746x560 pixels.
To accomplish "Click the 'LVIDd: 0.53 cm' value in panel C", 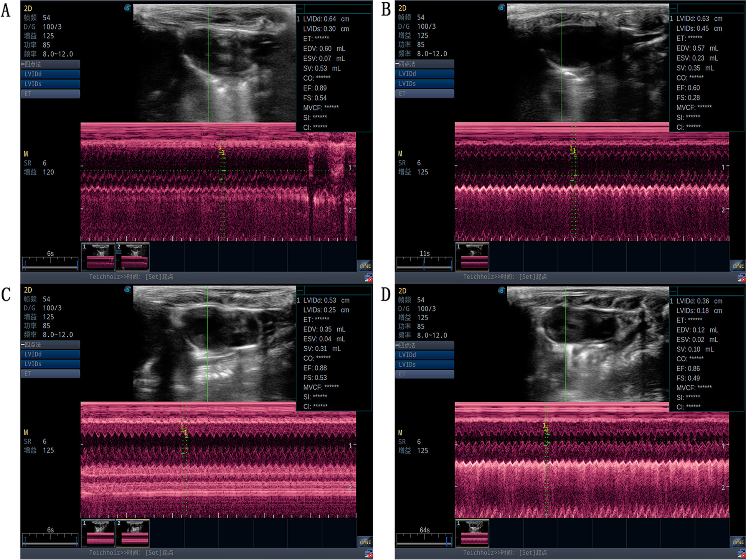I will point(326,300).
